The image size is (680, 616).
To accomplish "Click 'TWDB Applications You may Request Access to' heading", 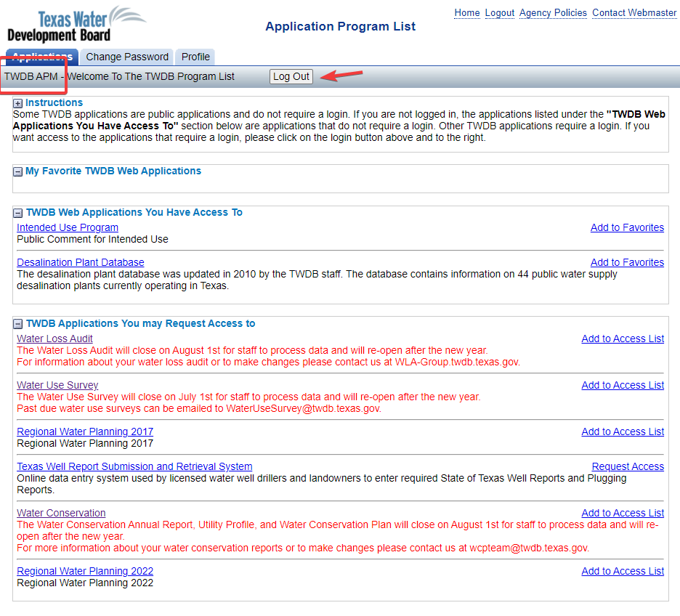I will (140, 323).
